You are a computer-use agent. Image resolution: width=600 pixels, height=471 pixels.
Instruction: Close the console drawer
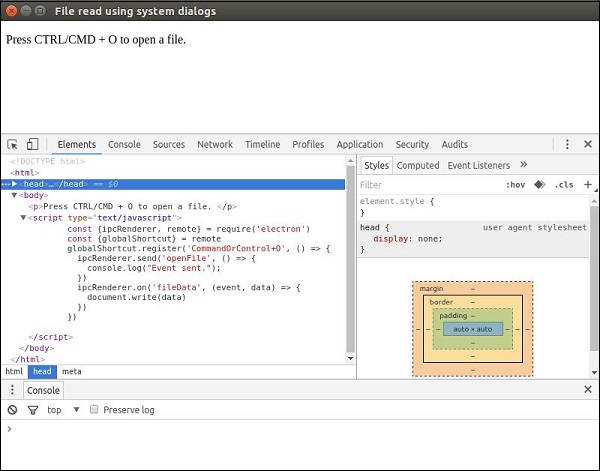[588, 390]
